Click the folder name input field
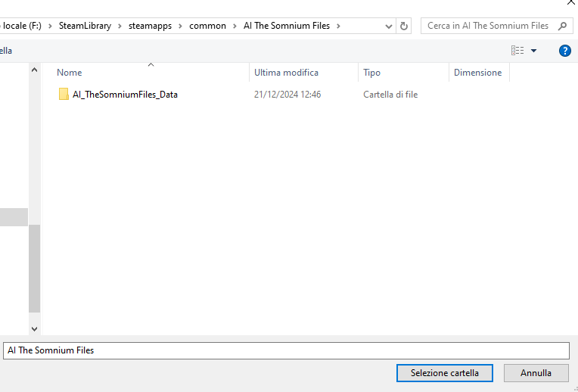578x392 pixels. click(286, 350)
